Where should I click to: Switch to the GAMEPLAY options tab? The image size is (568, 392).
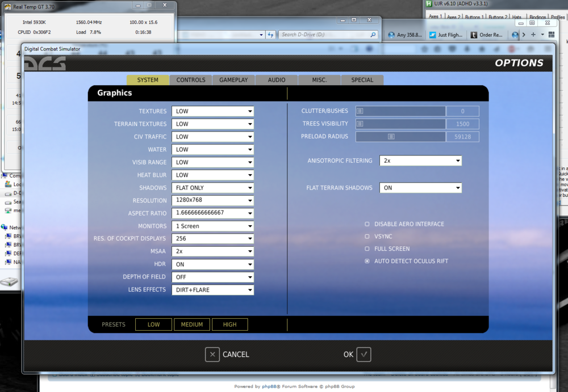point(233,80)
